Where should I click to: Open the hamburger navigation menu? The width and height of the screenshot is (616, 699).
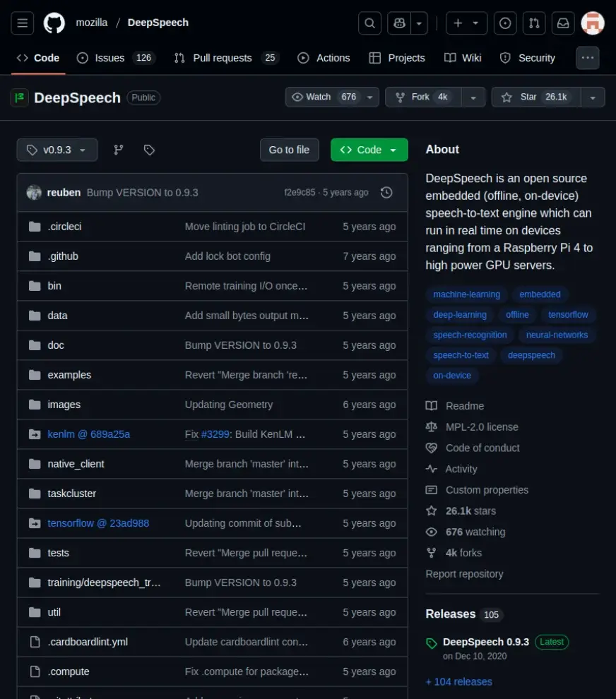pyautogui.click(x=23, y=23)
